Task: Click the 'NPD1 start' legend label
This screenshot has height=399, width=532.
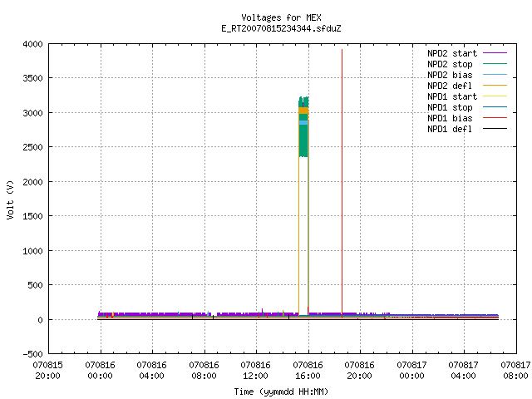Action: (x=452, y=96)
